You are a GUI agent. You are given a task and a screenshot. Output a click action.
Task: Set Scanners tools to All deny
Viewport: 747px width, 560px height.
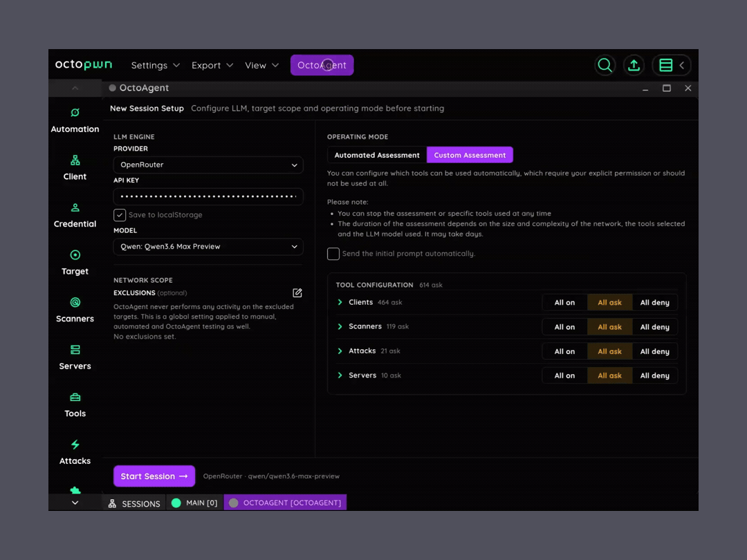click(654, 327)
